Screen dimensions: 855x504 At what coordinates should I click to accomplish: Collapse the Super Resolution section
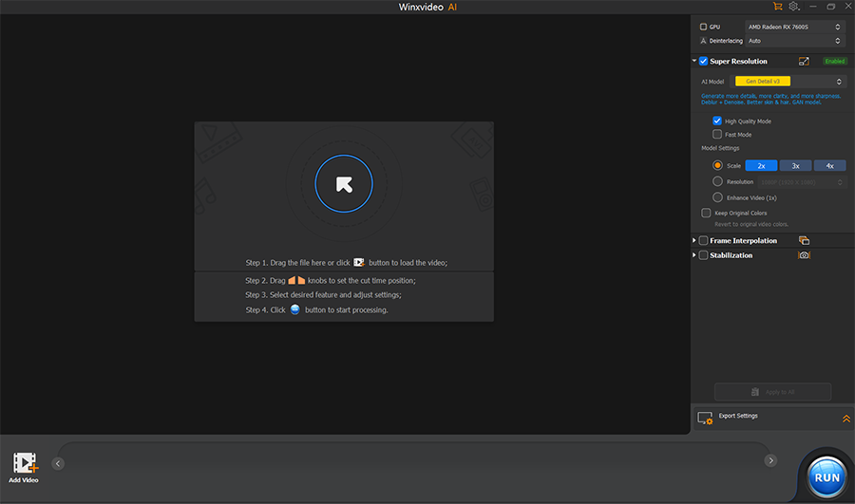(694, 61)
